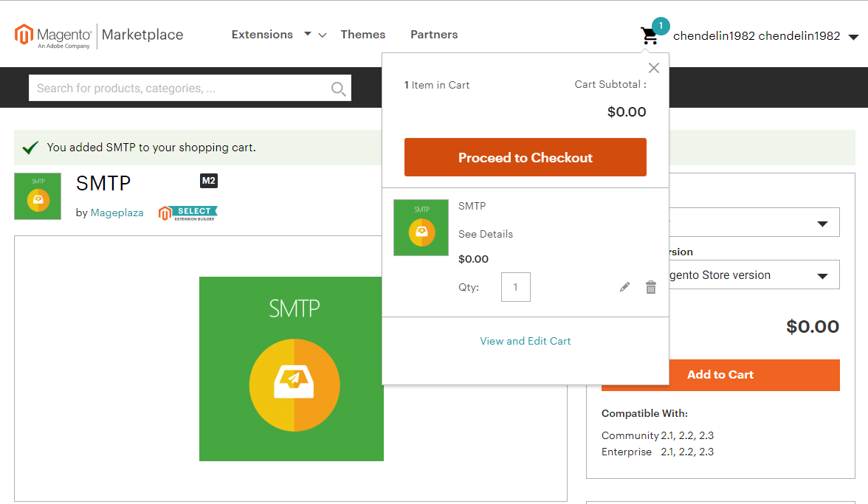The height and width of the screenshot is (504, 868).
Task: Click the green checkmark in success message
Action: (x=30, y=148)
